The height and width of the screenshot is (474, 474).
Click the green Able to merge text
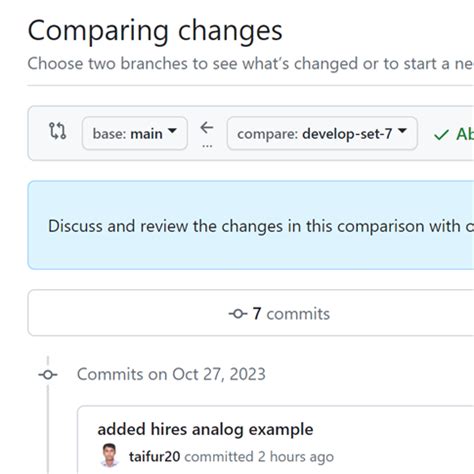[x=465, y=134]
